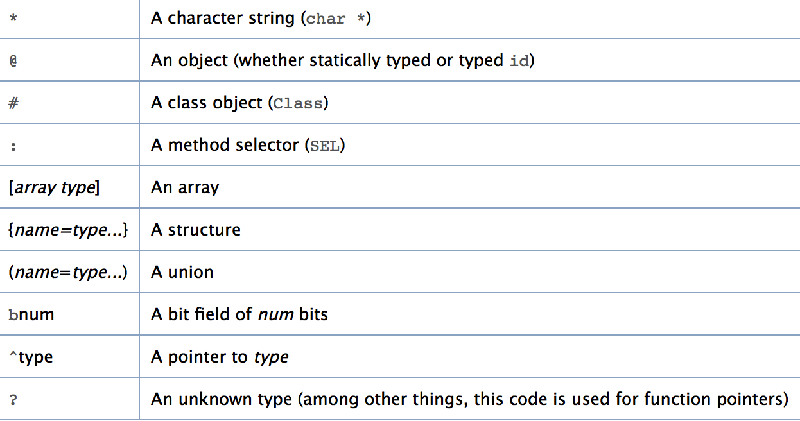Click the "An array" description text
Viewport: 800px width, 421px height.
tap(185, 187)
